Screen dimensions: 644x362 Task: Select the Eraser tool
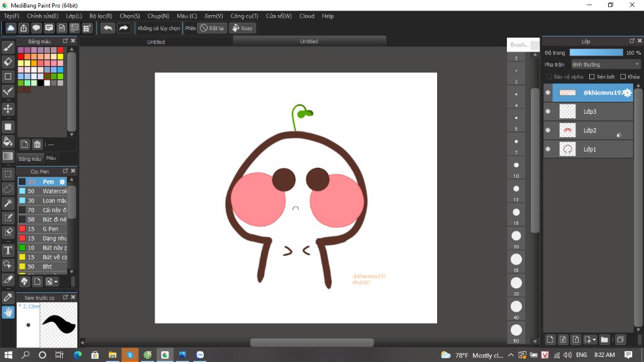8,62
